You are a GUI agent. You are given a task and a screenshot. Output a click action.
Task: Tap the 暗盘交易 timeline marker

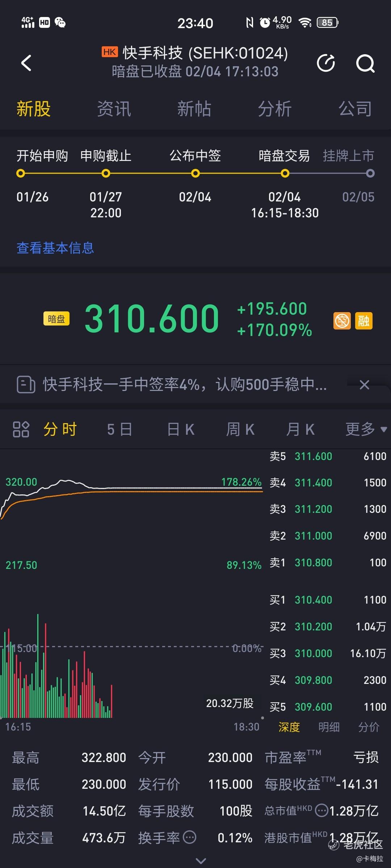tap(285, 174)
